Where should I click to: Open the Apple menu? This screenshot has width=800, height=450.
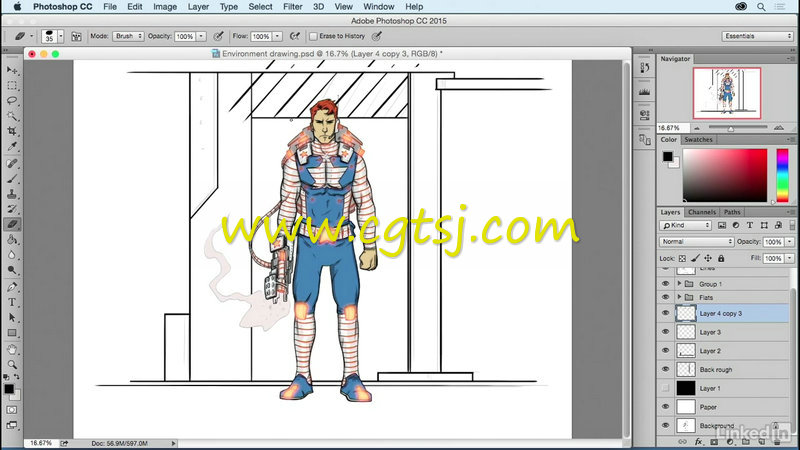pos(17,7)
